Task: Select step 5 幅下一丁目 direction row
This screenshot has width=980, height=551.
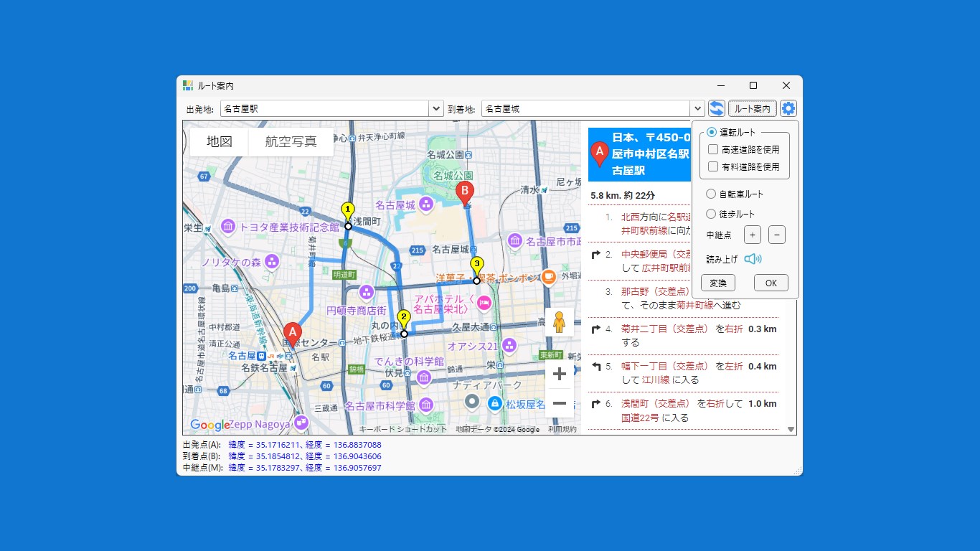Action: point(683,373)
